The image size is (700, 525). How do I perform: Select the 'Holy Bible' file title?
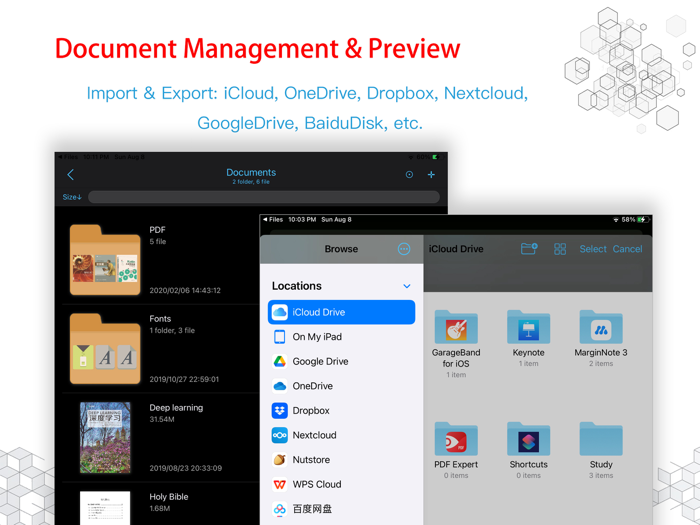click(x=169, y=496)
